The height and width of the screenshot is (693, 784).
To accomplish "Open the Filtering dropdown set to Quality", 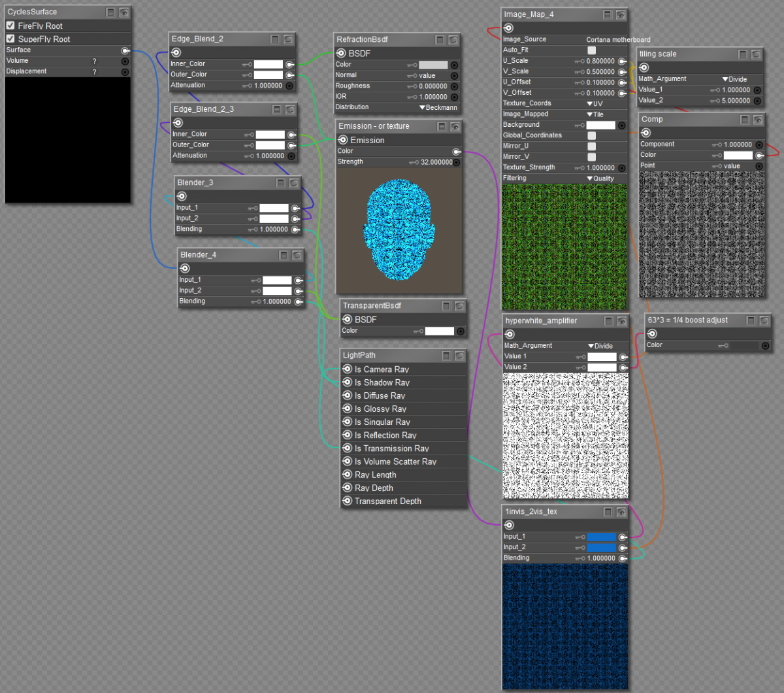I will pyautogui.click(x=600, y=178).
